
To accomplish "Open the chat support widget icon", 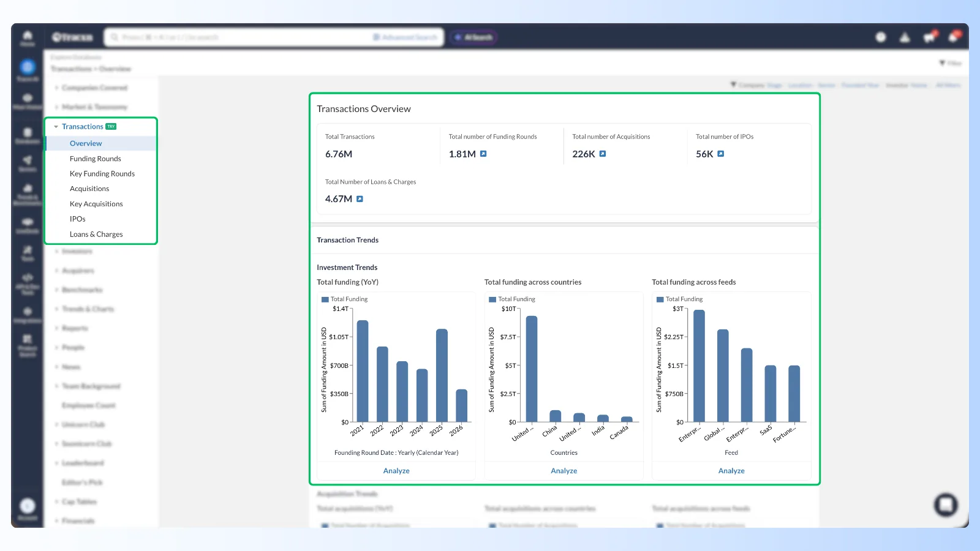I will (946, 505).
